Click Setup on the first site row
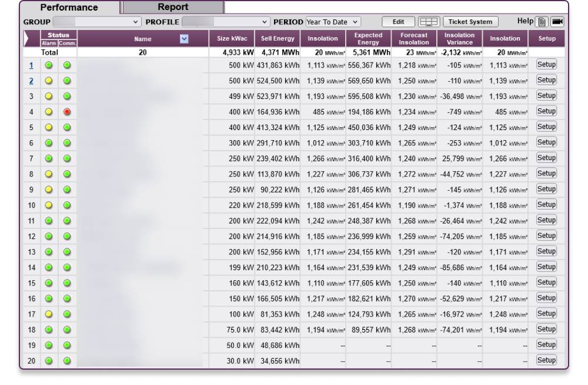This screenshot has height=385, width=588. click(x=546, y=64)
